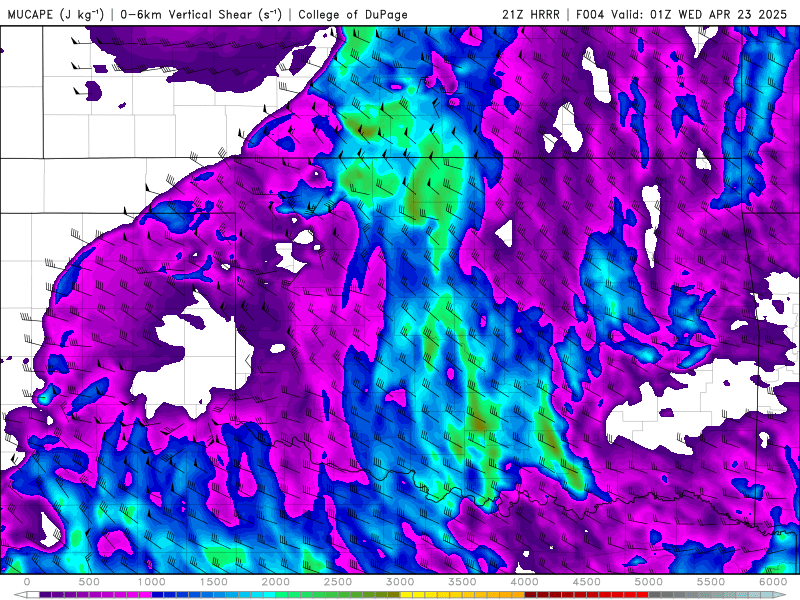800x600 pixels.
Task: Click the 3000 label on the color scale
Action: click(x=400, y=582)
